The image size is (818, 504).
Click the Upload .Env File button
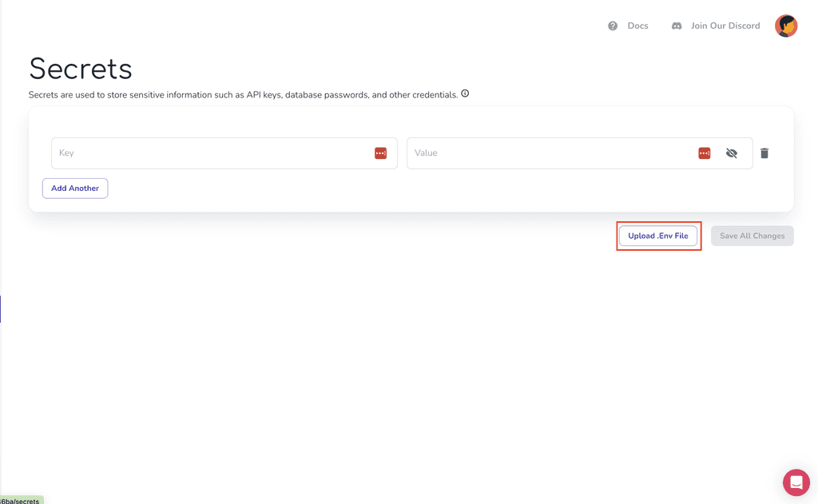click(657, 236)
